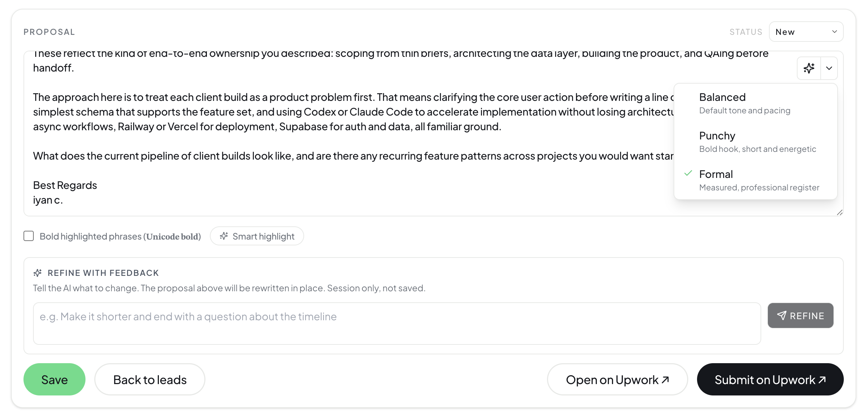
Task: Click the paper plane icon on Refine
Action: click(781, 315)
